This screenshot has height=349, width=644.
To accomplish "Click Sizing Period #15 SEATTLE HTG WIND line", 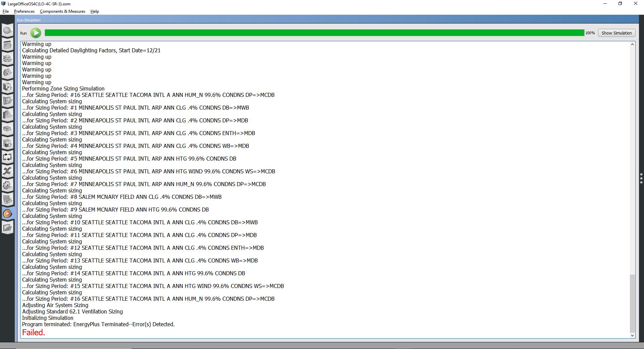I will pyautogui.click(x=153, y=286).
